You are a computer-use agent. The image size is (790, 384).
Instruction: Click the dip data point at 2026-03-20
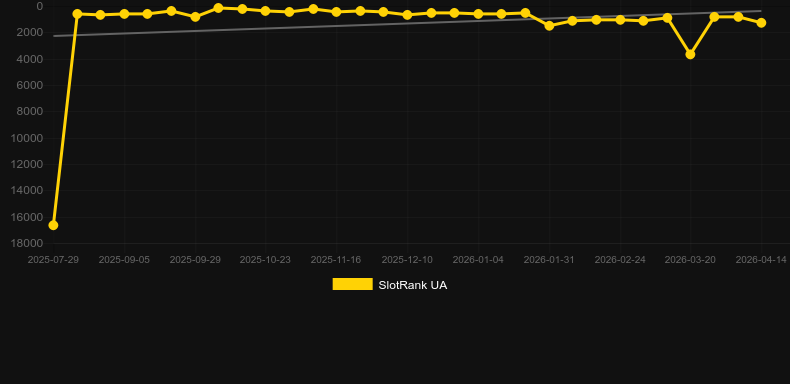[x=690, y=54]
